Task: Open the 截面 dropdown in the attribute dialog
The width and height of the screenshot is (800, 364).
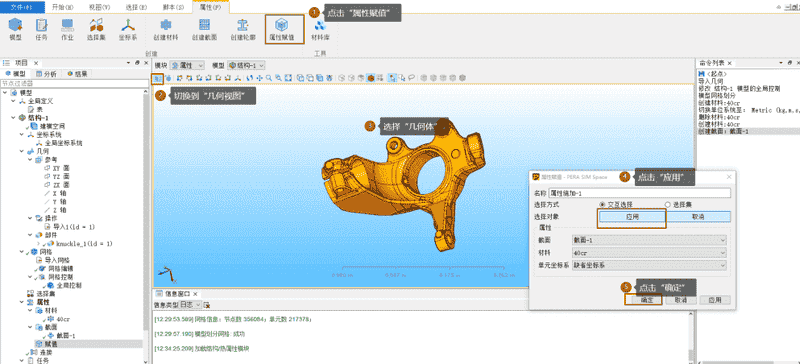Action: tap(649, 240)
